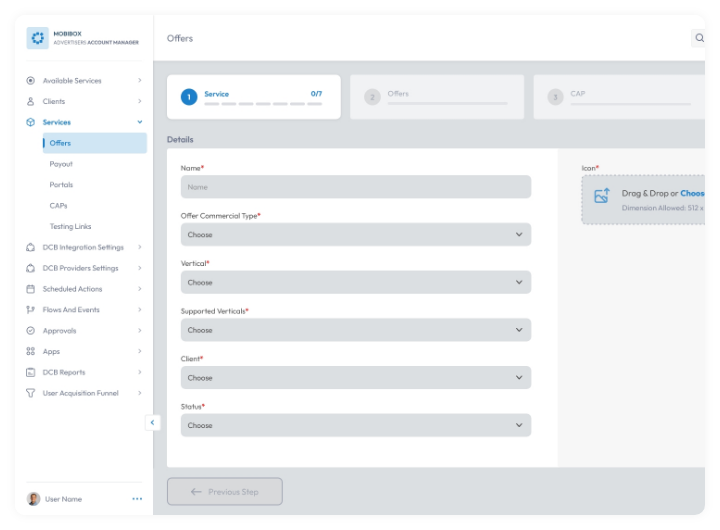Open Portals in the sidebar
Viewport: 720px width, 530px height.
61,185
